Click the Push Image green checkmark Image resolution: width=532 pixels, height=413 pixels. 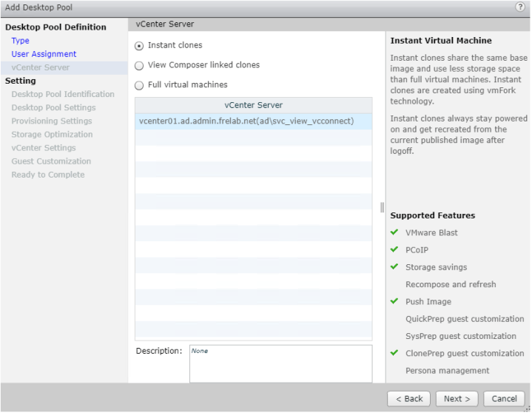tap(394, 301)
